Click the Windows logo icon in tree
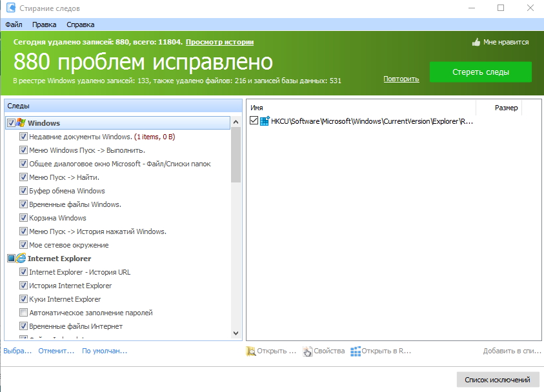The height and width of the screenshot is (392, 544). [x=21, y=122]
